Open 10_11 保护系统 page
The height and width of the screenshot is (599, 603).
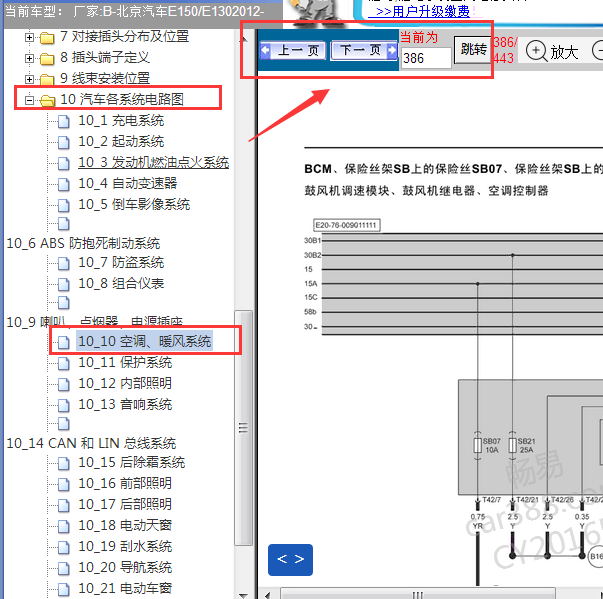pos(125,362)
